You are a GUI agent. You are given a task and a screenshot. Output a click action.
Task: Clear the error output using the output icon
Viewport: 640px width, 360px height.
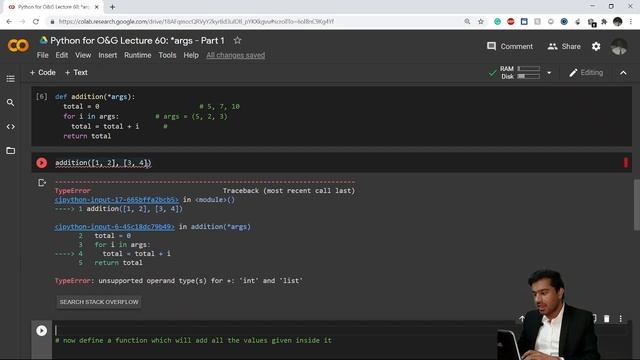click(42, 182)
